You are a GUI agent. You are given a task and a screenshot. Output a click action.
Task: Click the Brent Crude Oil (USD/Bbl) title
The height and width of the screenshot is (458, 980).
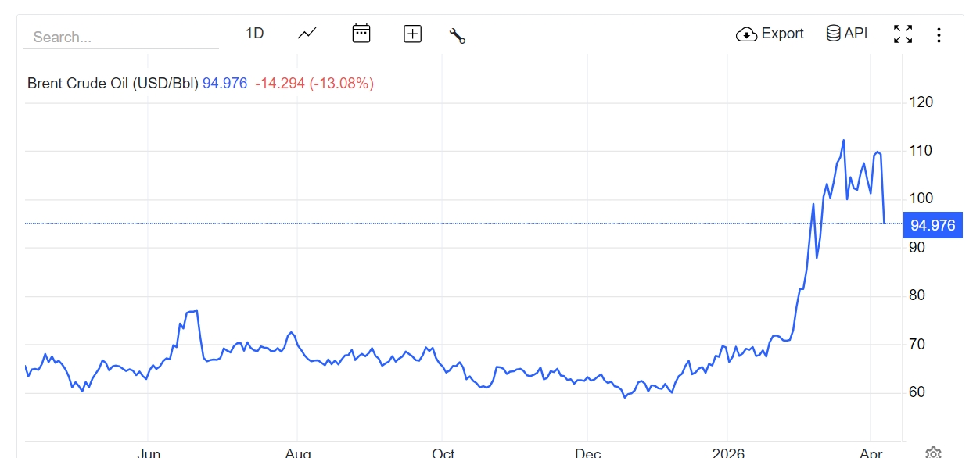pos(113,83)
